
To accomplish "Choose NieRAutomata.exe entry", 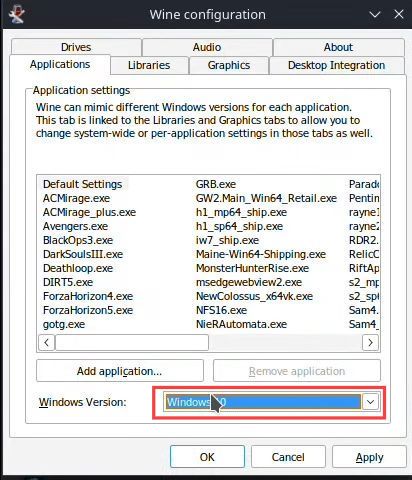I will [241, 324].
